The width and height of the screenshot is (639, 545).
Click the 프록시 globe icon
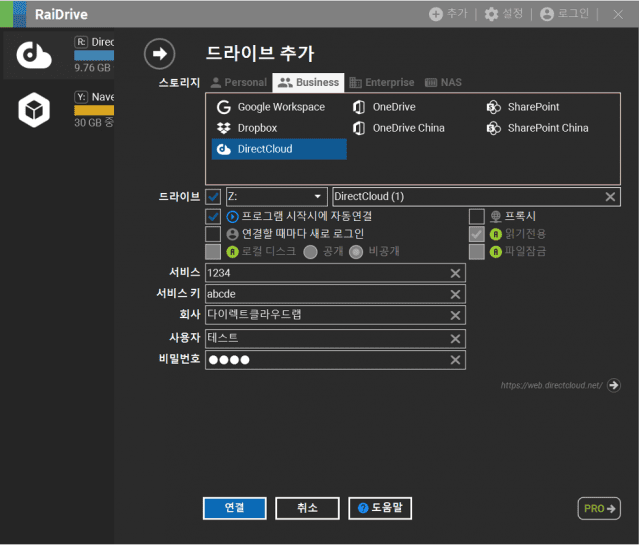[496, 216]
